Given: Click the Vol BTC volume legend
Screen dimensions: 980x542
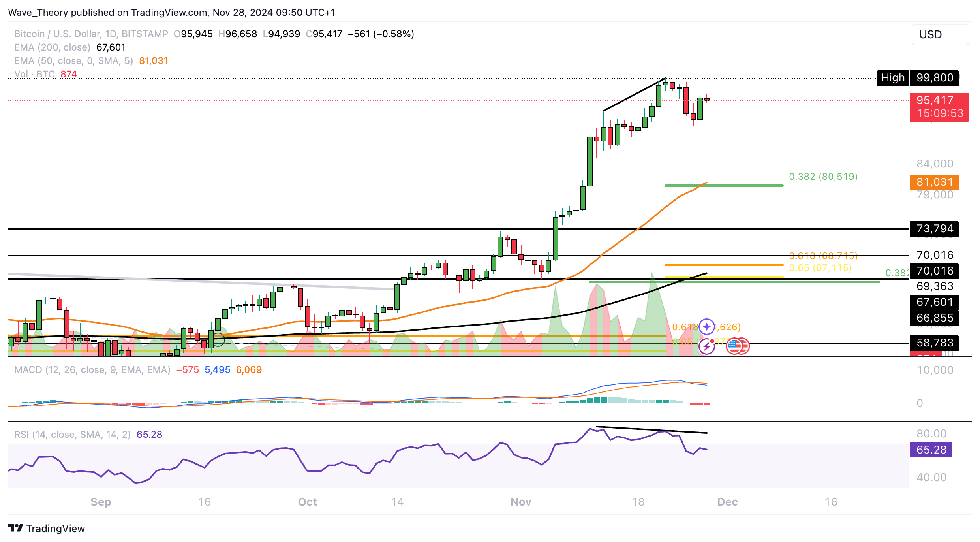Looking at the screenshot, I should point(35,74).
